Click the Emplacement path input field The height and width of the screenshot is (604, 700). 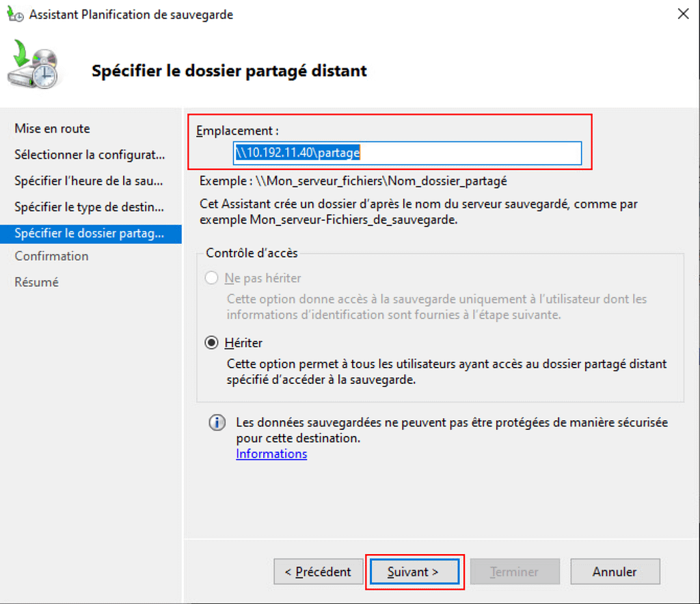coord(407,153)
